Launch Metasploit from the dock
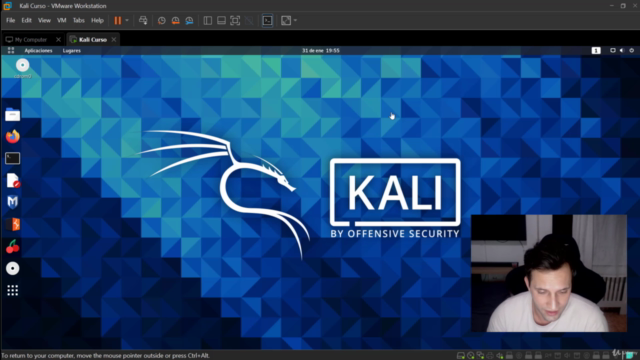640x360 pixels. click(x=13, y=202)
